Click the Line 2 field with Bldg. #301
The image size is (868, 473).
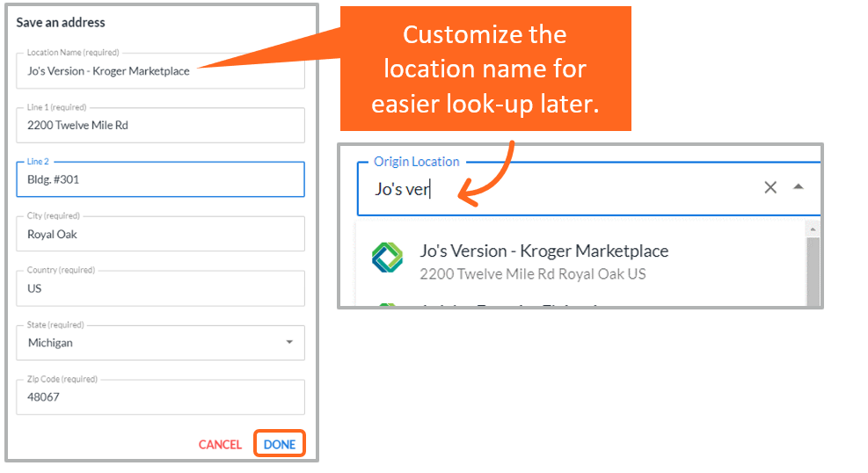click(161, 179)
